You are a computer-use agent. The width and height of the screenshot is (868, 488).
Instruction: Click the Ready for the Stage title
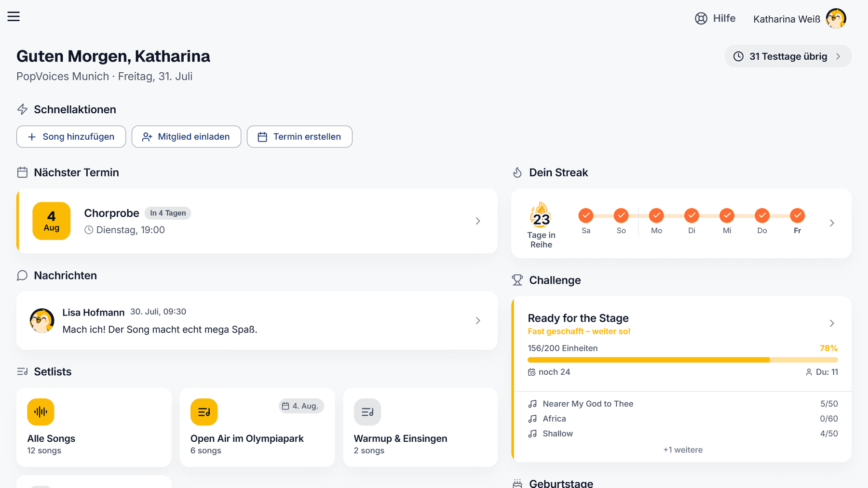click(578, 318)
